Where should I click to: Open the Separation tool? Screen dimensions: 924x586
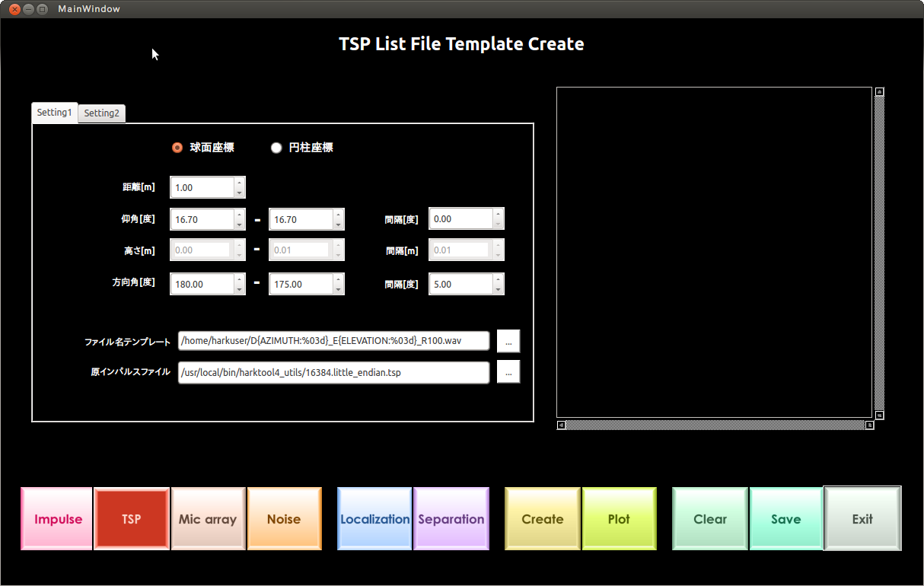(x=451, y=518)
